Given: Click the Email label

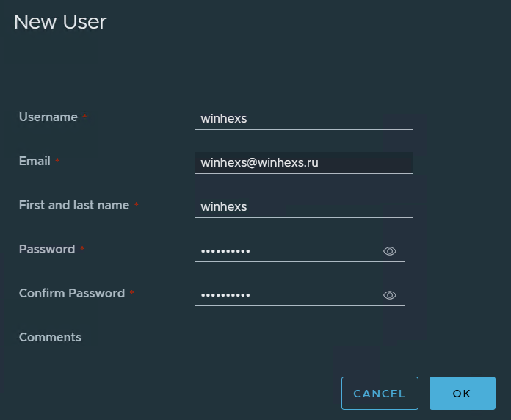Looking at the screenshot, I should pyautogui.click(x=35, y=161).
